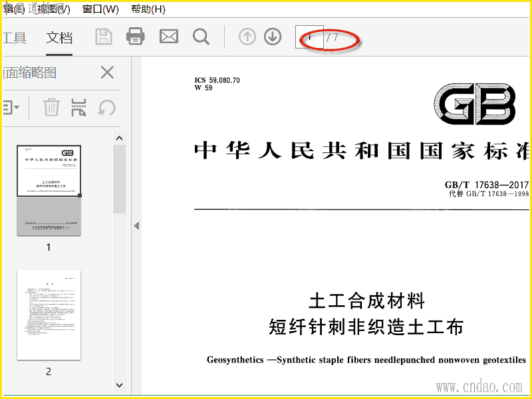This screenshot has height=399, width=532.
Task: Open the thumbnail options dropdown
Action: pyautogui.click(x=11, y=108)
